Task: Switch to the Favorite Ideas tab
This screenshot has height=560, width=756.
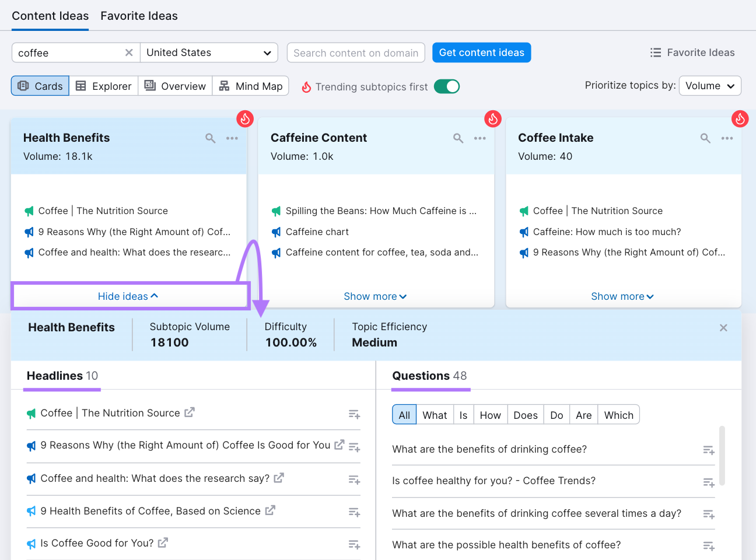Action: click(139, 16)
